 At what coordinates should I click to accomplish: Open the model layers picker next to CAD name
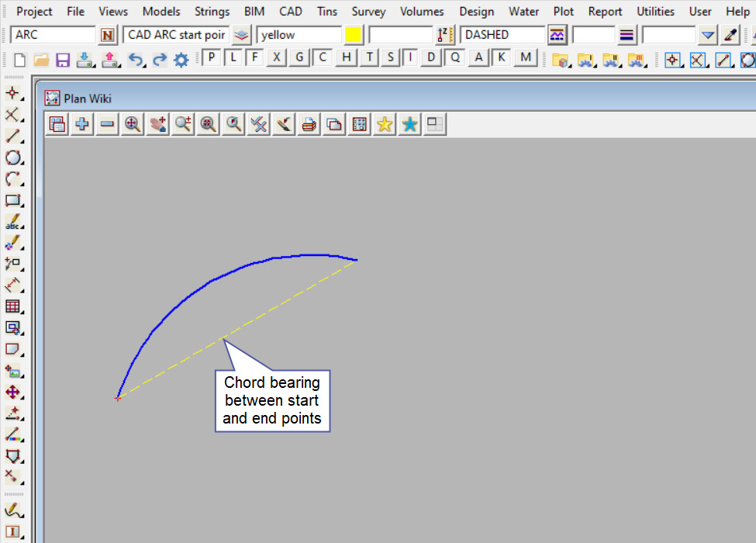[242, 35]
